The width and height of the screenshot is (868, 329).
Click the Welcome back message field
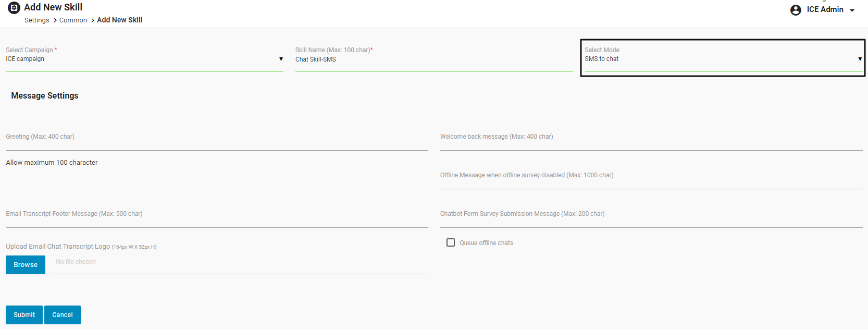[x=651, y=142]
